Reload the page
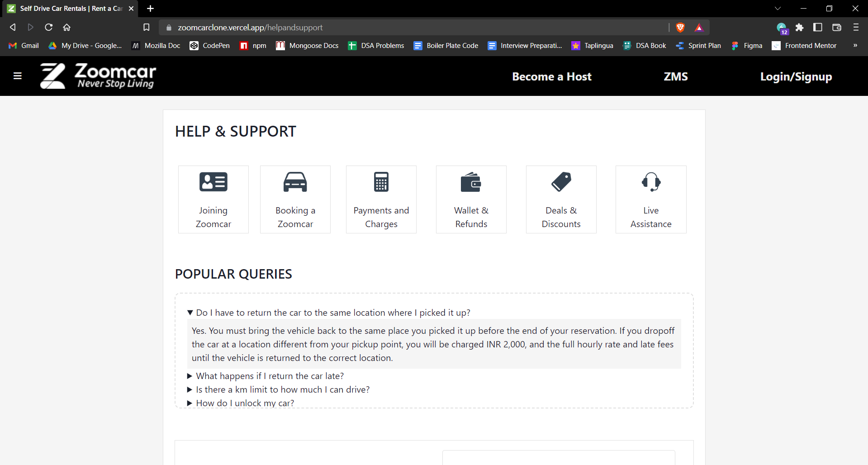The image size is (868, 465). (x=48, y=27)
